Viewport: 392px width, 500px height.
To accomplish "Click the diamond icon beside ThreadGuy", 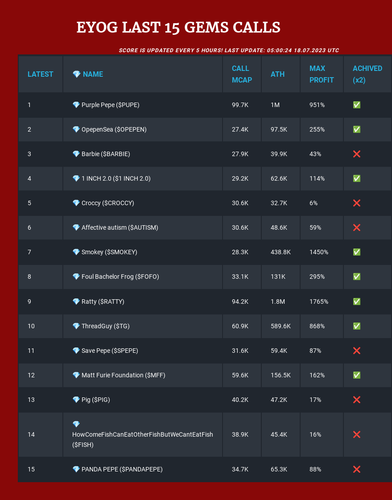I will pos(76,326).
